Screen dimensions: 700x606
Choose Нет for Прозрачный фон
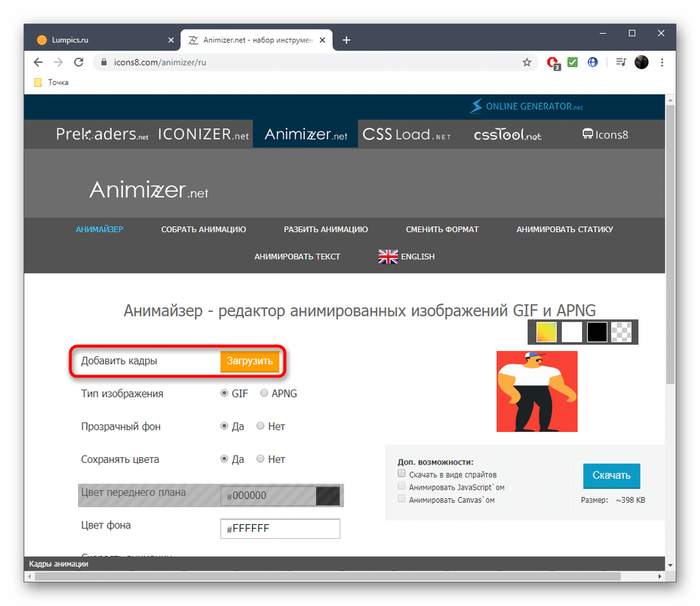click(260, 426)
